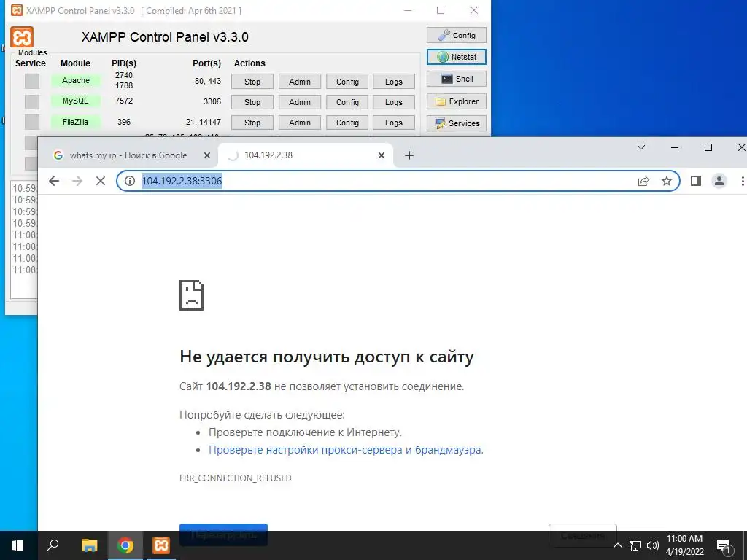Viewport: 747px width, 560px height.
Task: Close the 'whats my ip' tab
Action: (x=206, y=155)
